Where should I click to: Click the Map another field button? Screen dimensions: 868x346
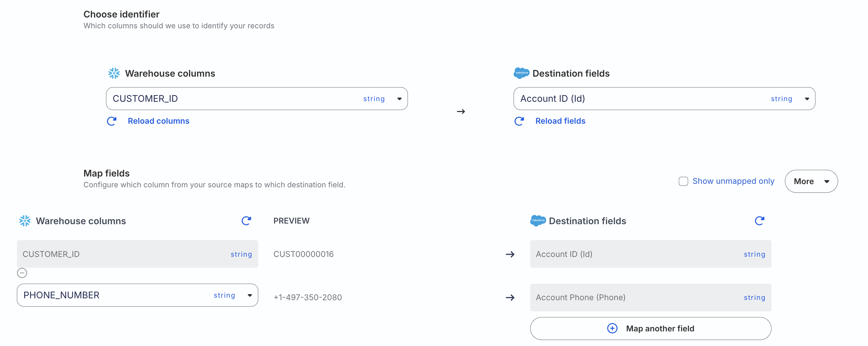[x=650, y=329]
